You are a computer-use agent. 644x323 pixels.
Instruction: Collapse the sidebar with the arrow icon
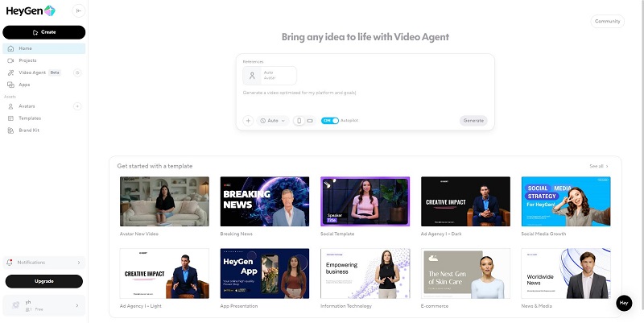point(78,11)
